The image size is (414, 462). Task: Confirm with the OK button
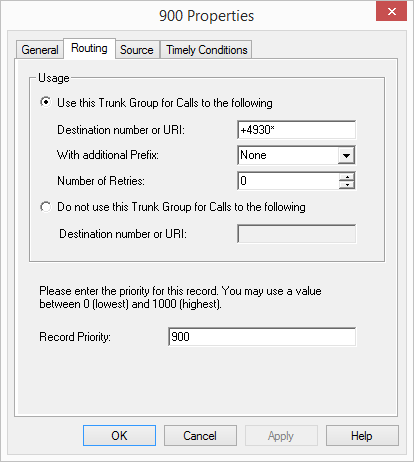119,435
